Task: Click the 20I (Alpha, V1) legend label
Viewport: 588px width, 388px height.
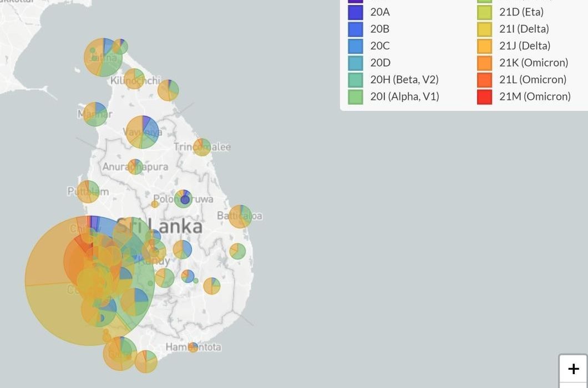Action: (x=404, y=96)
